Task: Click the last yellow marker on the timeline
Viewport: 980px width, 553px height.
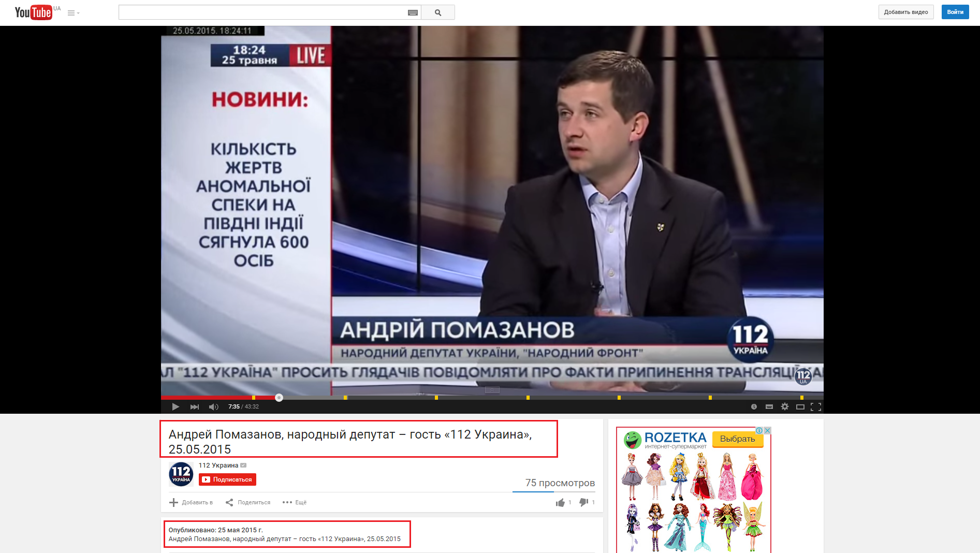Action: click(x=801, y=398)
